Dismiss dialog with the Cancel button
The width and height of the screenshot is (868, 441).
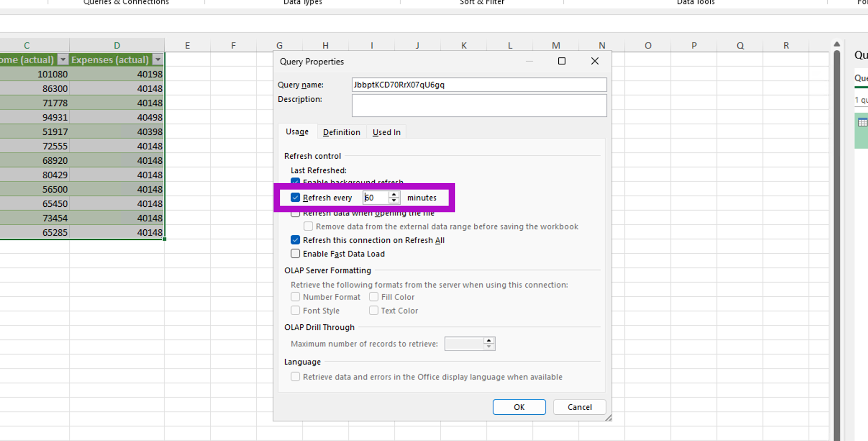(x=579, y=407)
